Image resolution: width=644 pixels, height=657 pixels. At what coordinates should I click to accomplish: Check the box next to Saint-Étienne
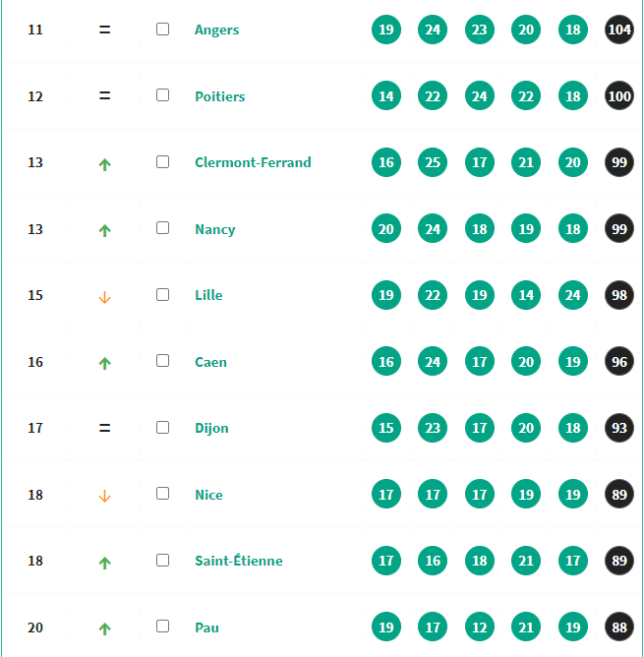click(163, 560)
